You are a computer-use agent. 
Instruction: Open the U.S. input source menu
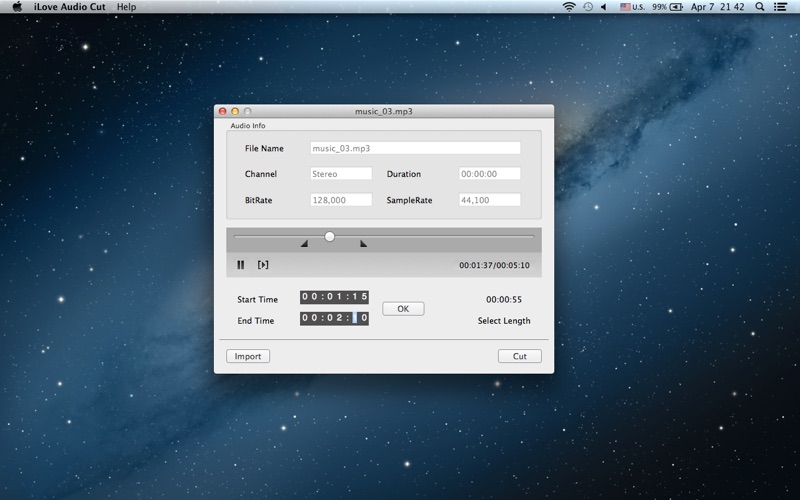click(x=633, y=7)
